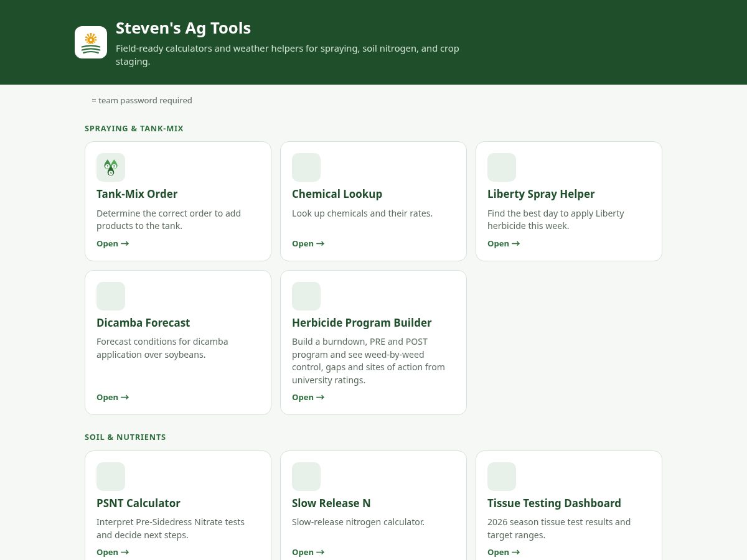747x560 pixels.
Task: Select the Liberty Spray Helper title
Action: [x=541, y=194]
